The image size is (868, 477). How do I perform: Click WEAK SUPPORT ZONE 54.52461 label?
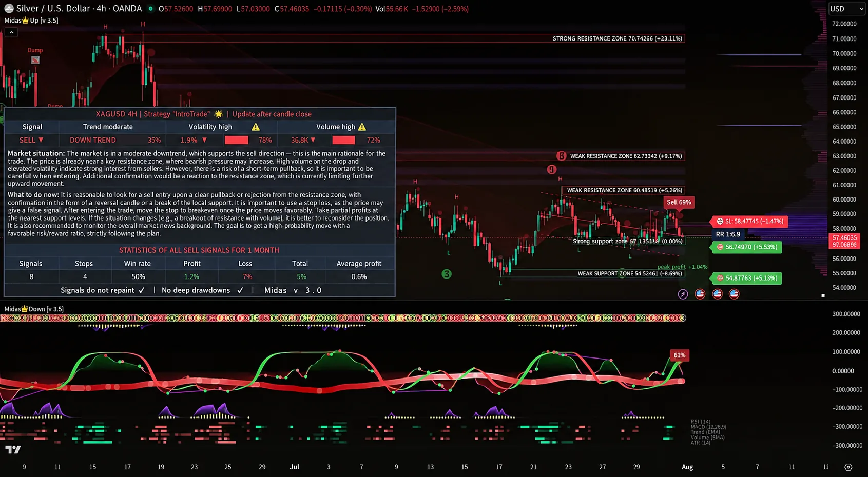click(x=630, y=273)
